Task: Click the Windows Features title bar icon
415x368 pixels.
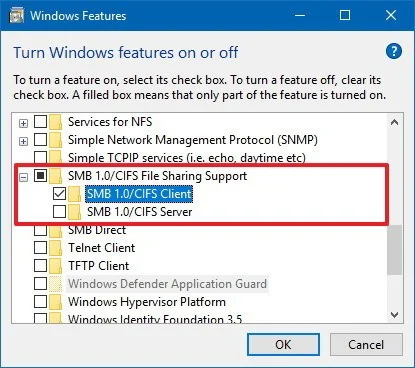Action: 16,16
